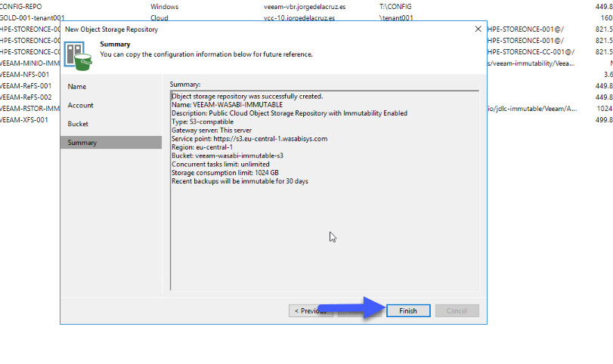Viewport: 613px width, 364px height.
Task: Click the 'Gateway server: This server' line
Action: pos(212,131)
